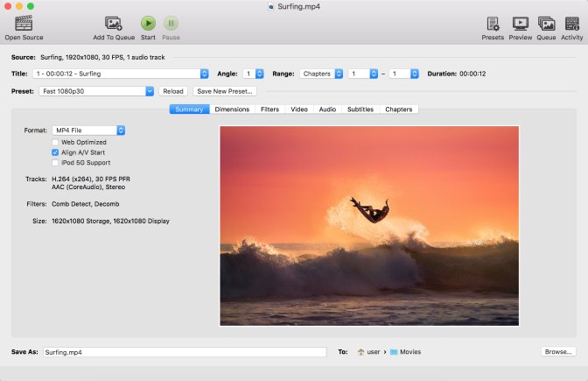The image size is (588, 381).
Task: Click the Reload preset button
Action: pyautogui.click(x=173, y=91)
